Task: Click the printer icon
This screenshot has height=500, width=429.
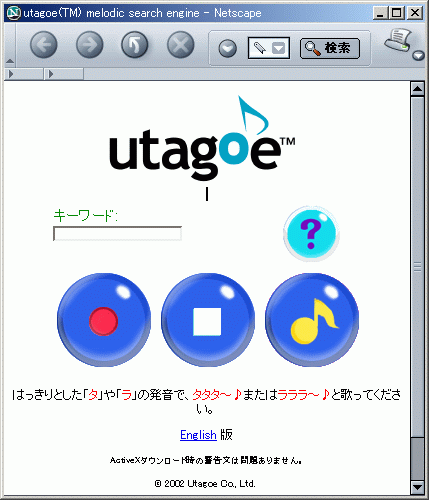Action: (x=398, y=41)
